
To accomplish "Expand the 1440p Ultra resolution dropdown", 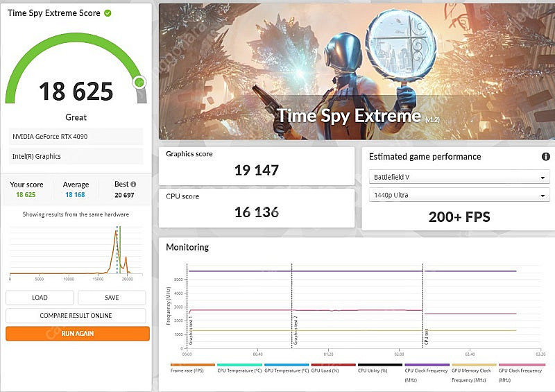I will click(x=458, y=196).
